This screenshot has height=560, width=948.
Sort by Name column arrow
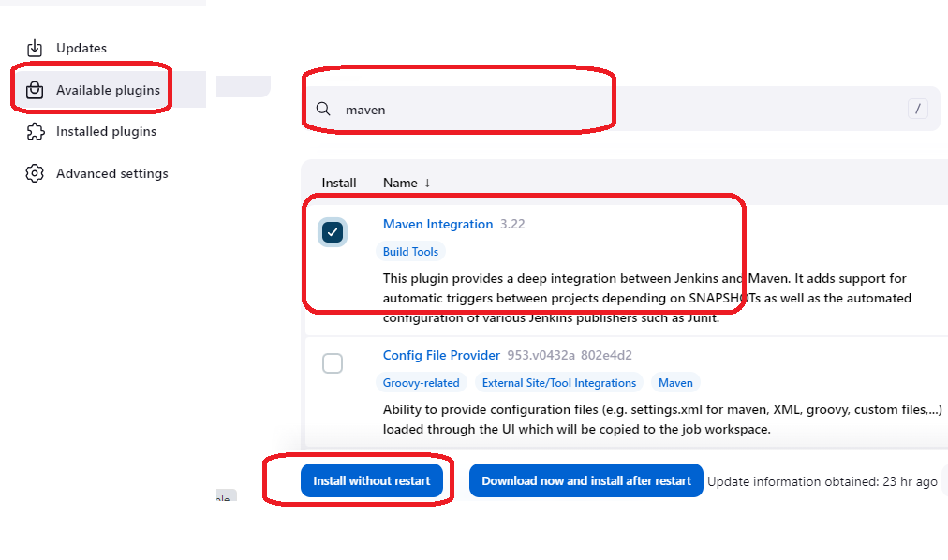427,183
